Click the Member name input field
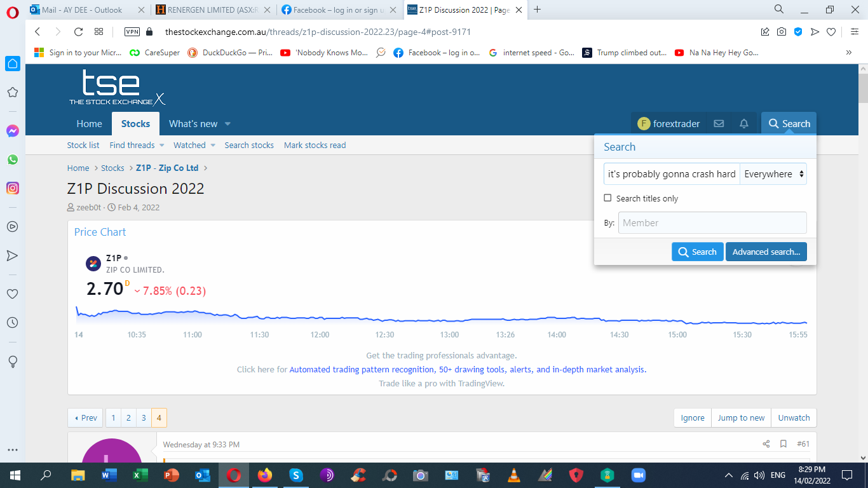The width and height of the screenshot is (868, 488). 712,223
